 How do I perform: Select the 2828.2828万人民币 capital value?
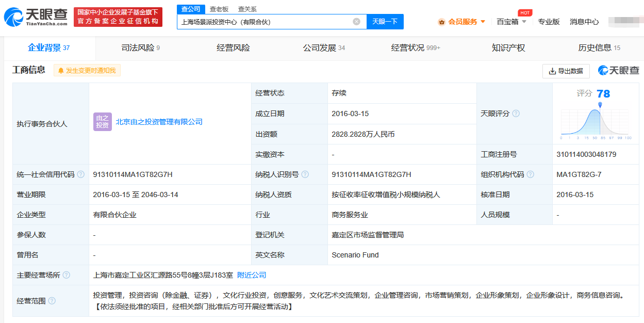[x=363, y=134]
